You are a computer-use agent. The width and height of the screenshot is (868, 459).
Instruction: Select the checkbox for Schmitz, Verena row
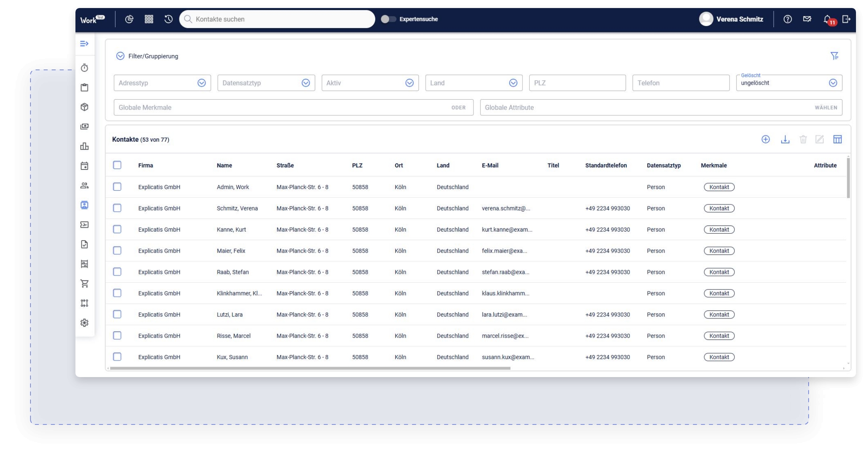click(117, 208)
